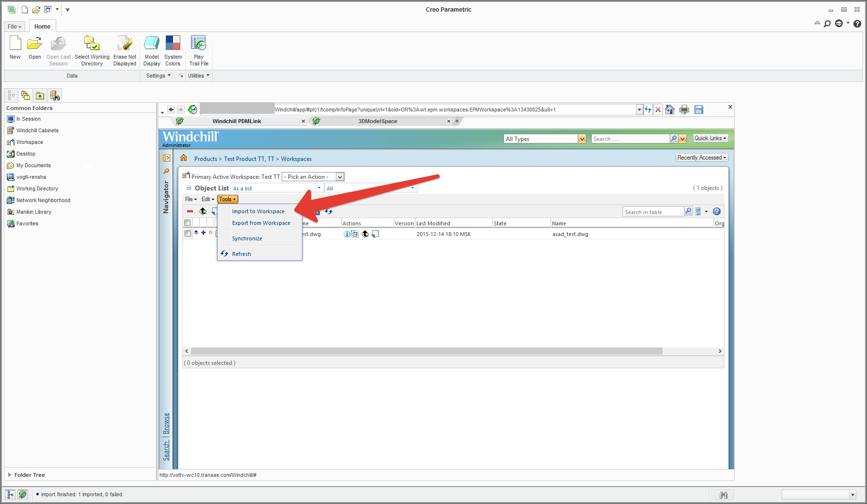
Task: Click Play Trail File icon
Action: point(199,43)
